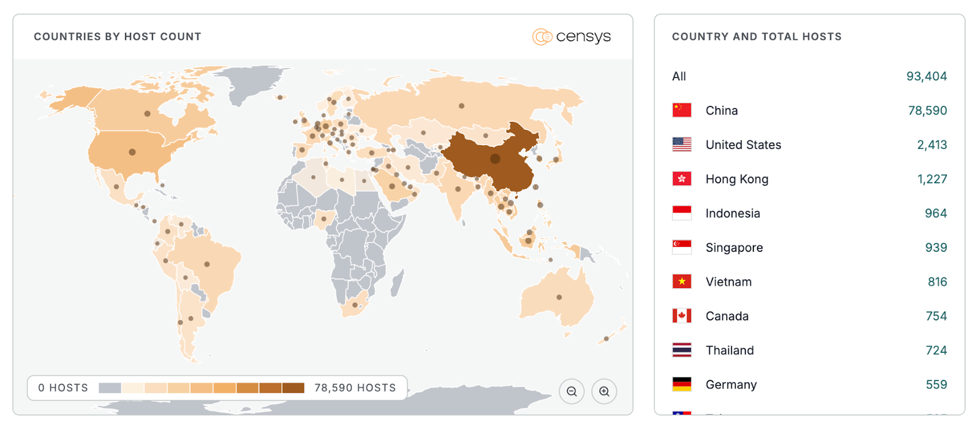Open the Thailand country entry
The width and height of the screenshot is (980, 430).
click(729, 350)
